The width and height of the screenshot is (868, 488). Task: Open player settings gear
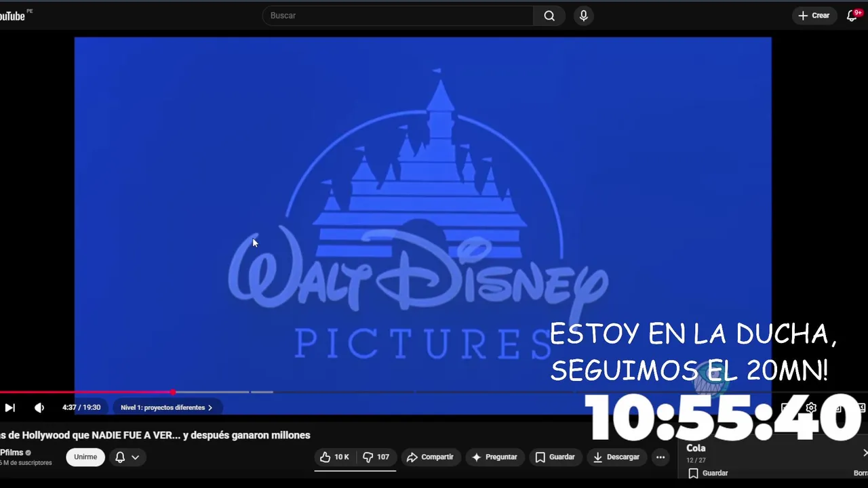tap(811, 407)
